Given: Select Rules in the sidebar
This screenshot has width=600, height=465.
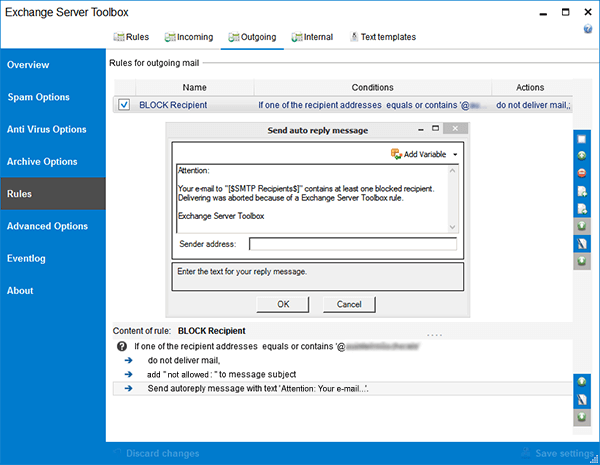Looking at the screenshot, I should 53,194.
